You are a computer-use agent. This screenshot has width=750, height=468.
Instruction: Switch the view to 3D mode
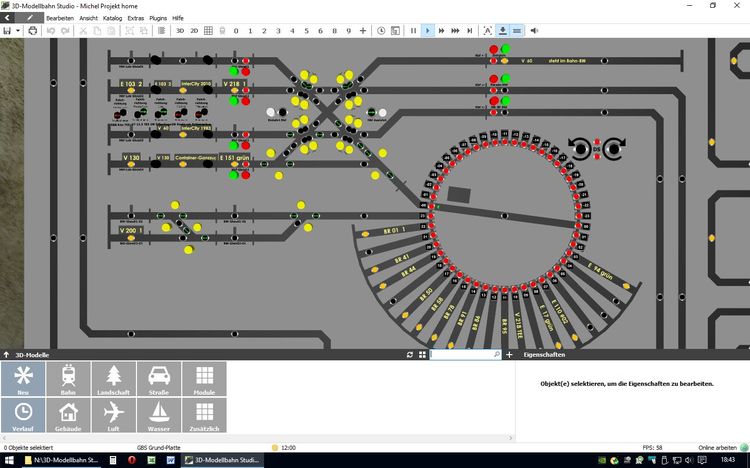pos(180,31)
